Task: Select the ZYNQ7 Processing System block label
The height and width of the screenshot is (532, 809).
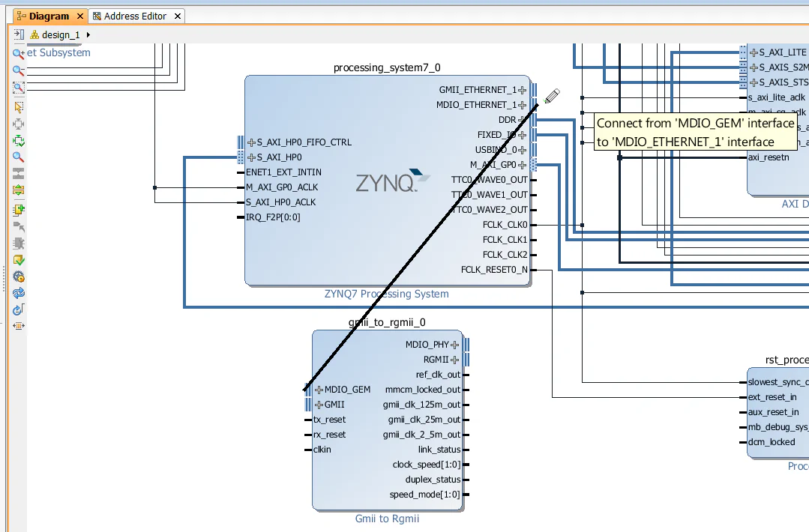Action: pyautogui.click(x=387, y=294)
